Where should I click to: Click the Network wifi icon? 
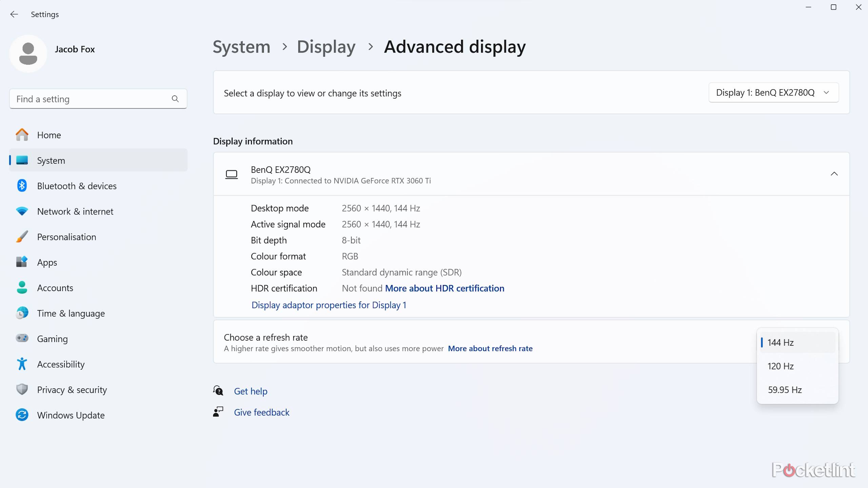[x=22, y=211]
